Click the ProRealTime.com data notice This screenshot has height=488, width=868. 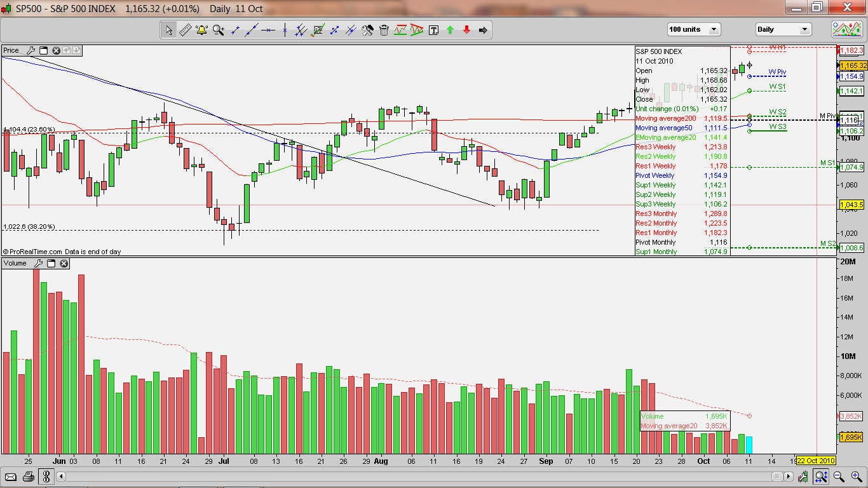tap(62, 252)
